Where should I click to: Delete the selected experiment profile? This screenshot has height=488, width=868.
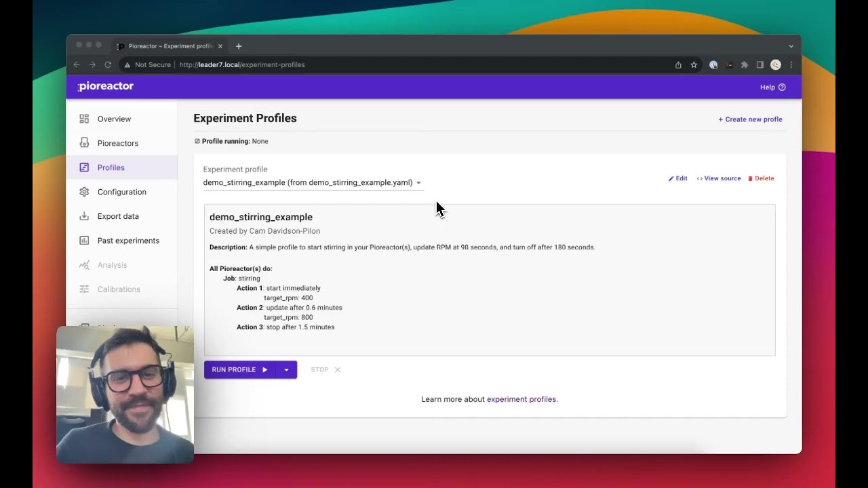pos(761,178)
